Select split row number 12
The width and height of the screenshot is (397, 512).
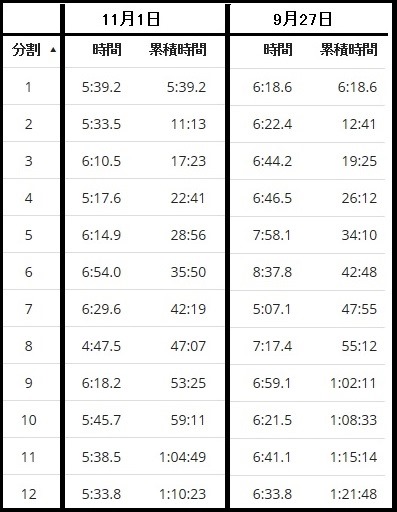(x=28, y=494)
